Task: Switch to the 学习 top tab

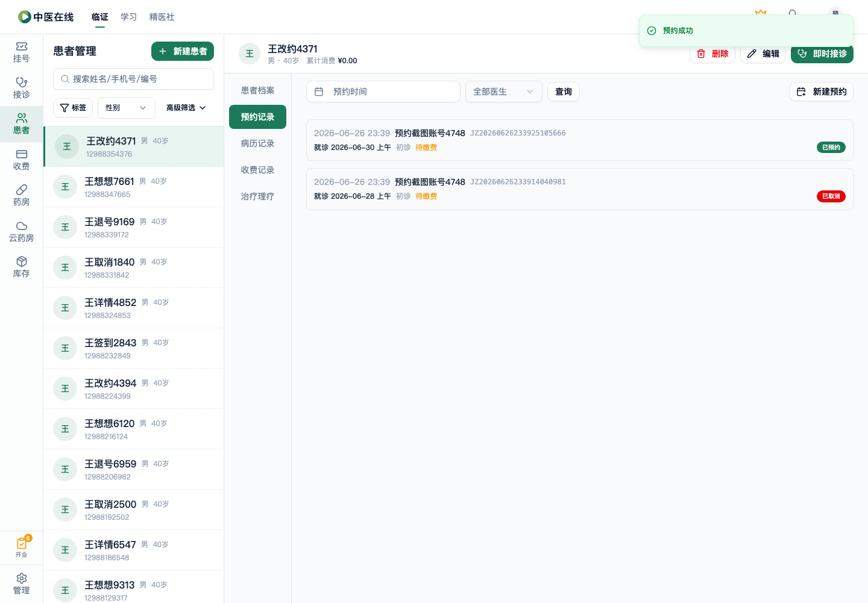Action: 128,17
